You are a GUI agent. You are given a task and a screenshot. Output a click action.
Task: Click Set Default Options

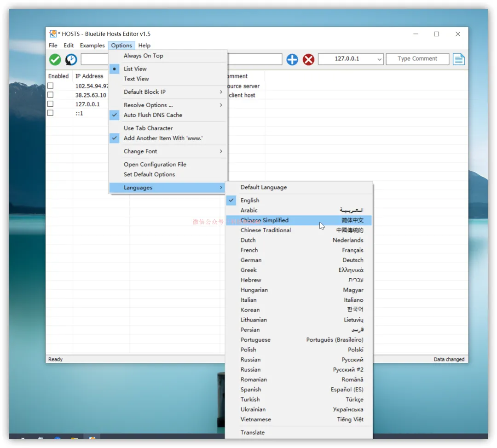pyautogui.click(x=168, y=174)
